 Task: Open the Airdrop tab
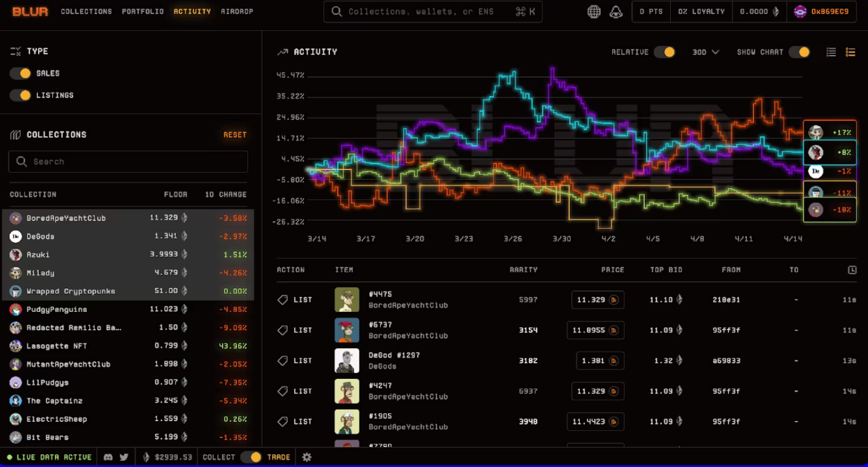tap(236, 11)
